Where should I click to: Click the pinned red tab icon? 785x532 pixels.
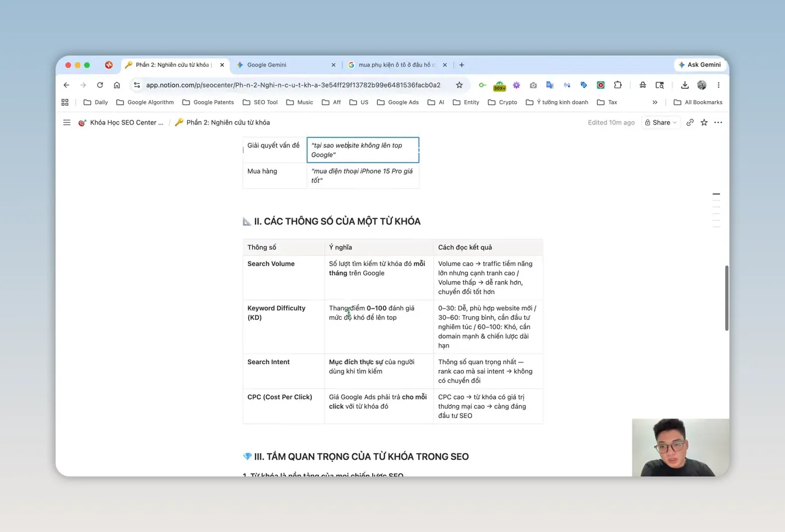click(x=109, y=65)
